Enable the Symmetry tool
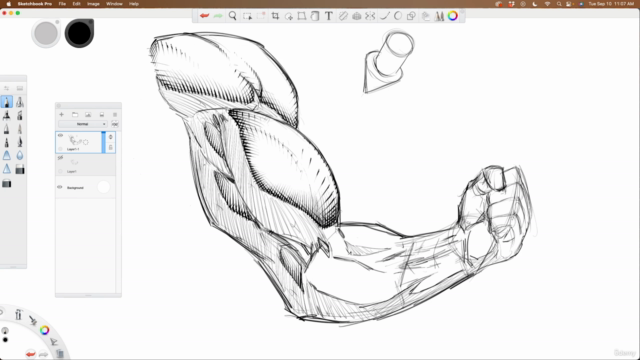Viewport: 640px width, 360px height. pos(370,16)
